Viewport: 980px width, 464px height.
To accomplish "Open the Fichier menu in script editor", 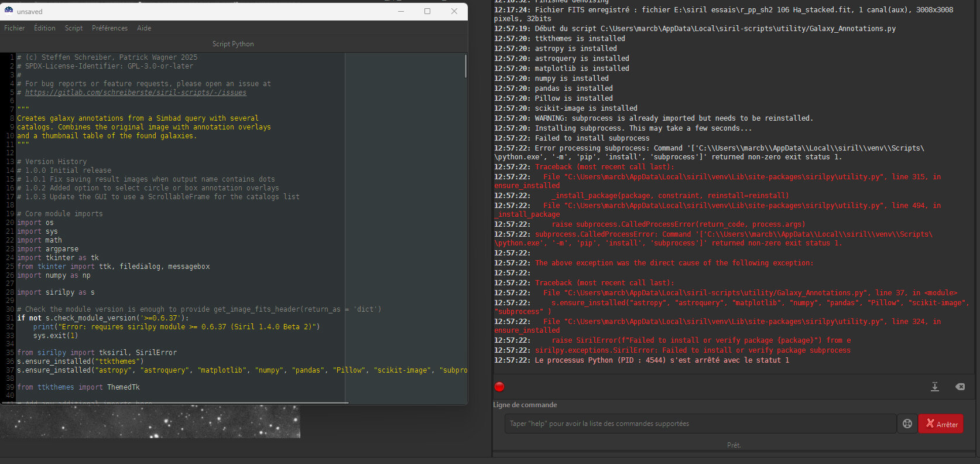I will 15,28.
